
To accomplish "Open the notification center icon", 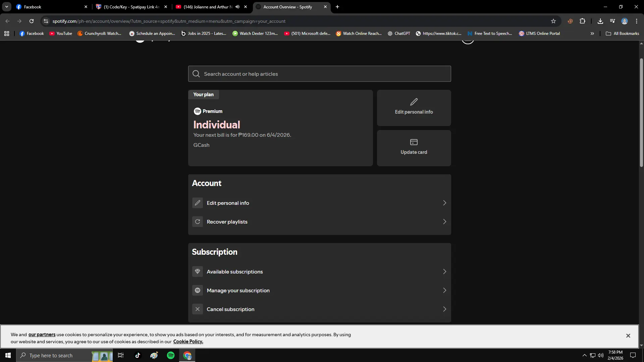I will pyautogui.click(x=633, y=355).
